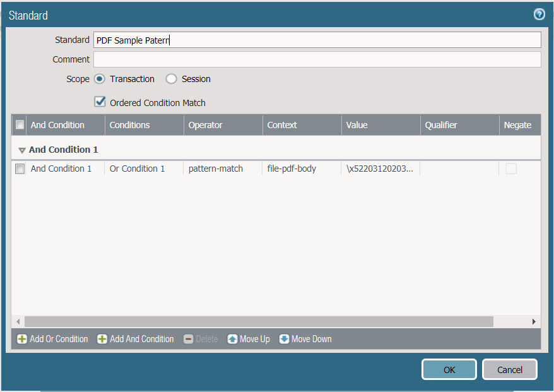Check the And Condition 1 row checkbox
The image size is (554, 392).
tap(20, 169)
